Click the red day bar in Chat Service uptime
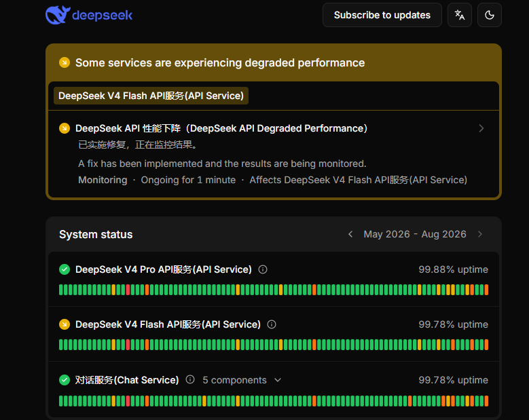Screen dimensions: 529x420 [x=128, y=401]
